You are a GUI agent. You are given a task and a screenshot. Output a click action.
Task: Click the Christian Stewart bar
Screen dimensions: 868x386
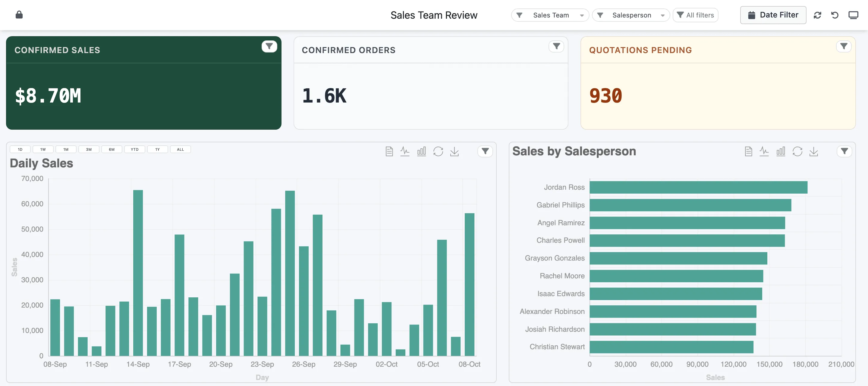[x=671, y=347]
